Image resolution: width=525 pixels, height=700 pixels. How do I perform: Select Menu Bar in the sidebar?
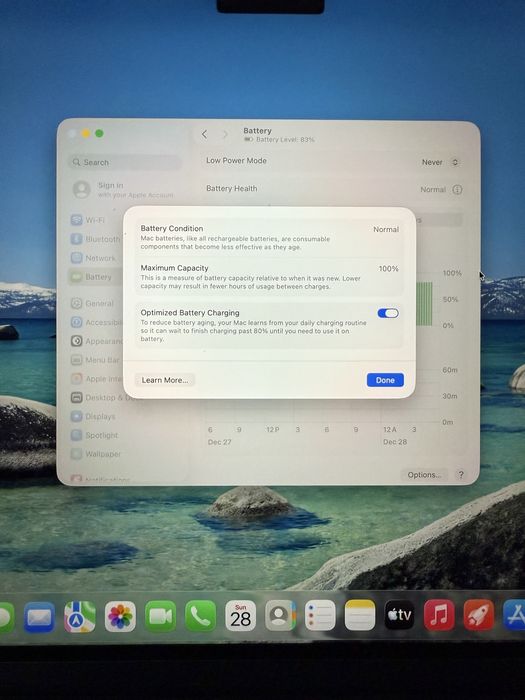95,360
